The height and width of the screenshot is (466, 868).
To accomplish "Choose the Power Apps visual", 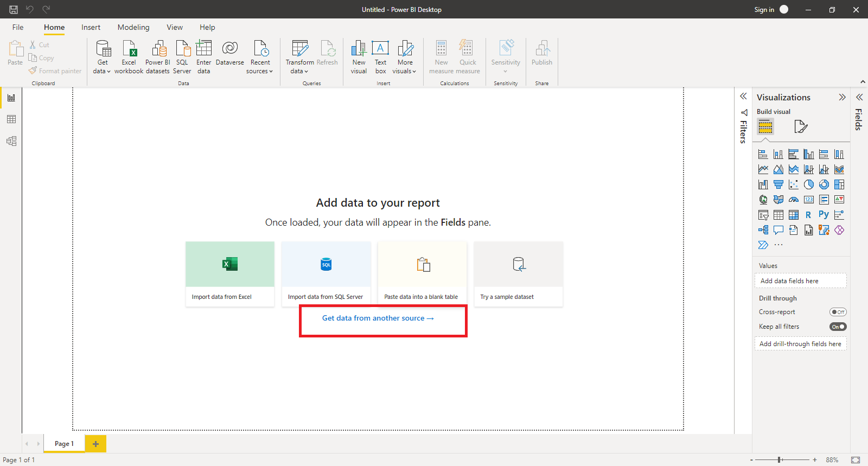I will [839, 230].
